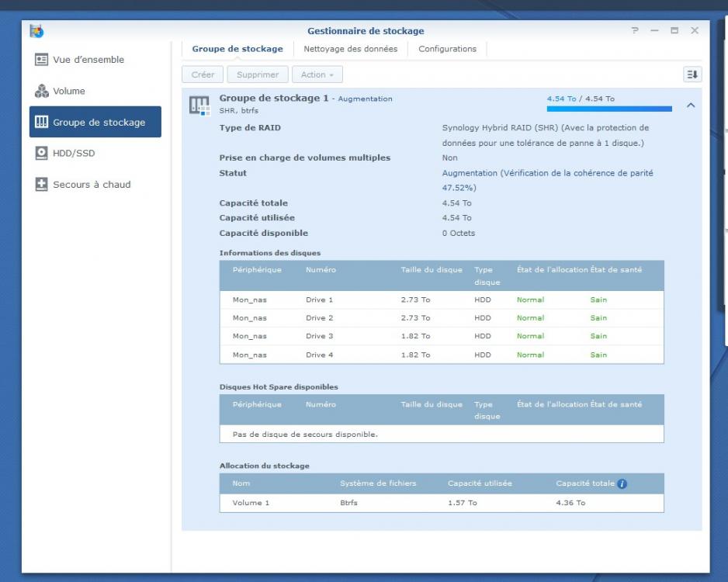Open the Configurations tab
Screen dimensions: 728x582
pyautogui.click(x=447, y=49)
